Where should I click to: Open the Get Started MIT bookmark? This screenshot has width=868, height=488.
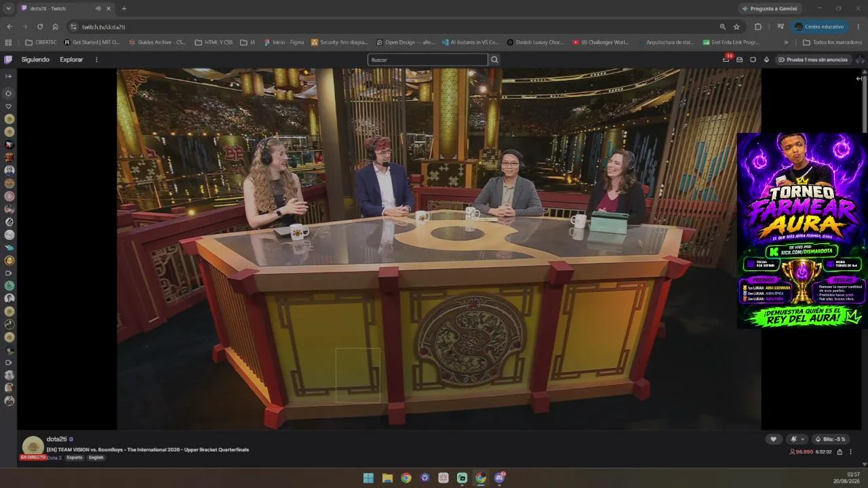(x=92, y=42)
